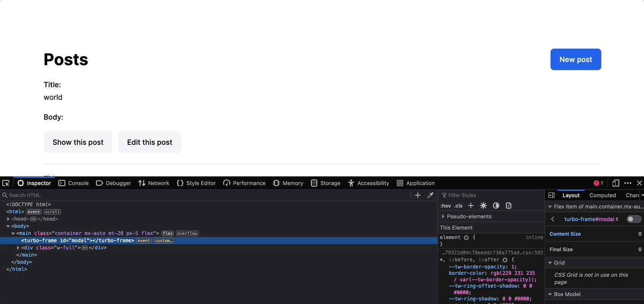This screenshot has width=644, height=304.
Task: Pick a color with the eyedropper icon
Action: click(x=430, y=195)
